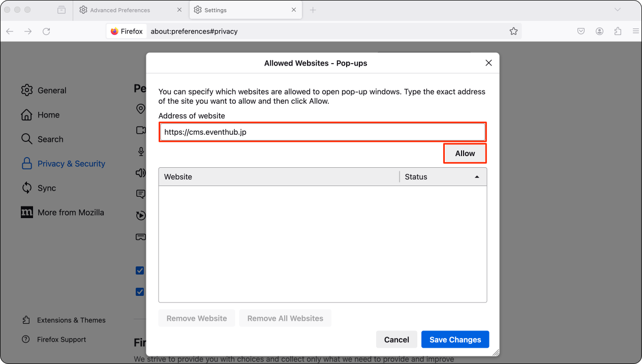The image size is (642, 364).
Task: Open the application hamburger menu
Action: pos(636,32)
